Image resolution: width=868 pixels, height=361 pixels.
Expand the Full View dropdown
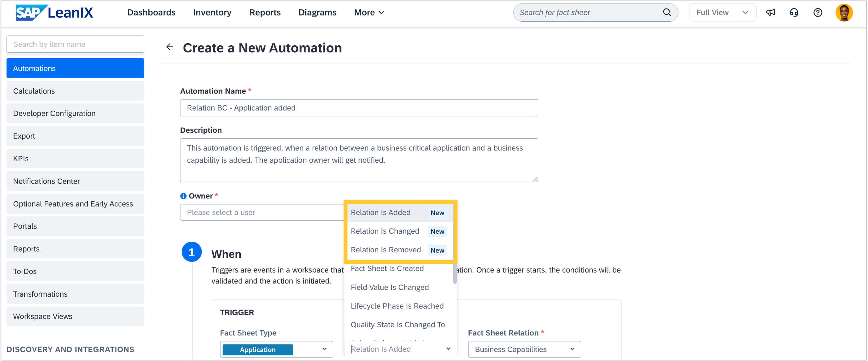(x=722, y=13)
